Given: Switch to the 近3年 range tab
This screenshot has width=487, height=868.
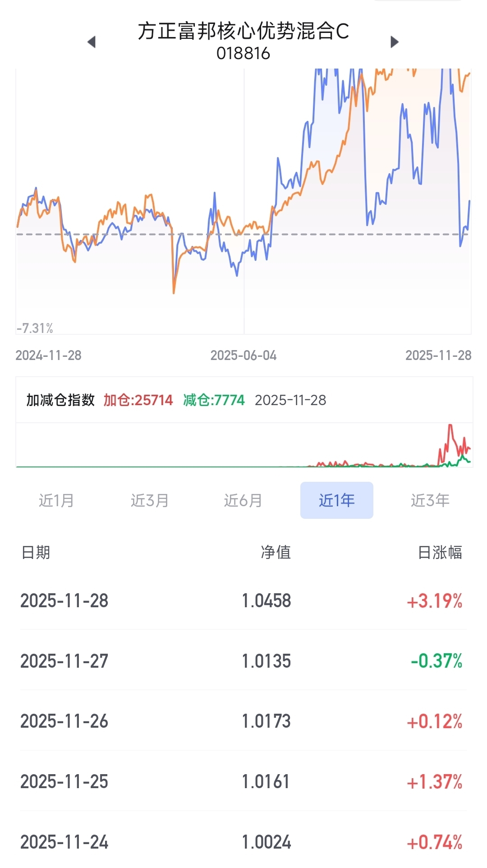Looking at the screenshot, I should click(x=430, y=500).
